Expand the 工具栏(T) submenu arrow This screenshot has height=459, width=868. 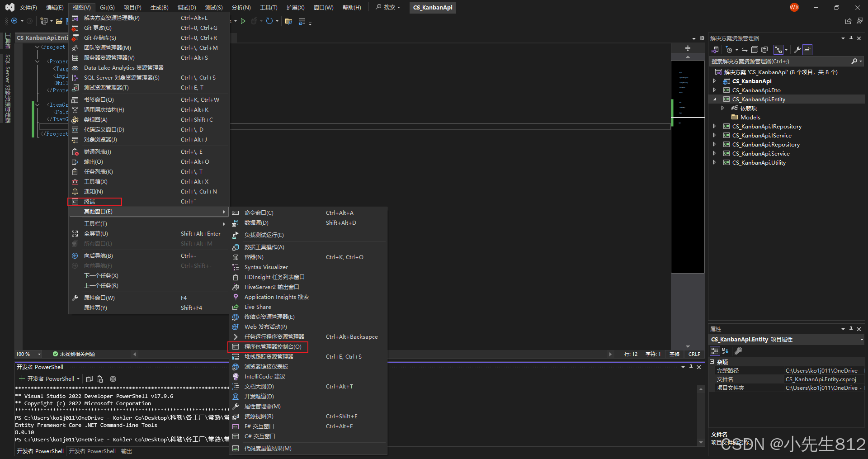pos(224,224)
